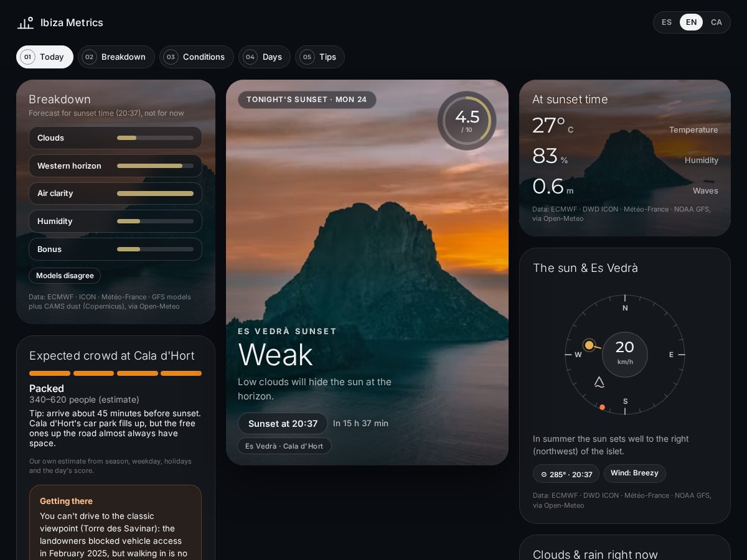Click the sun icon on the compass
Image resolution: width=747 pixels, height=560 pixels.
[x=589, y=345]
